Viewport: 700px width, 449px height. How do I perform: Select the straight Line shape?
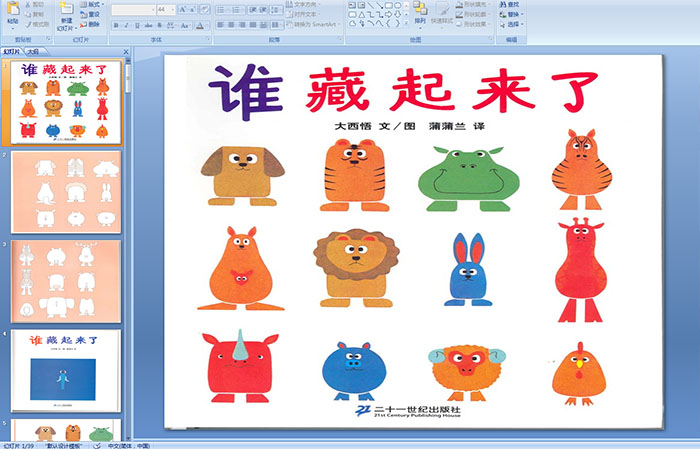371,5
